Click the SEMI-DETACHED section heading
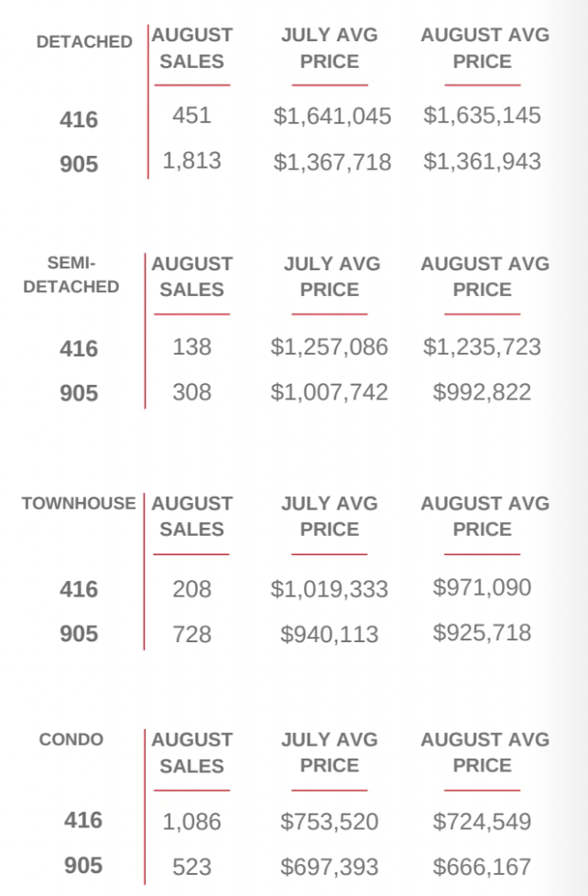 click(71, 274)
